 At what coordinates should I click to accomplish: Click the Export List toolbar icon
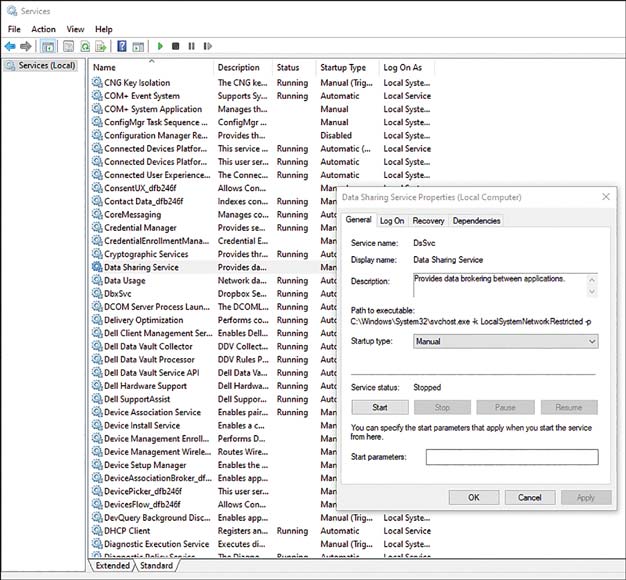tap(101, 46)
